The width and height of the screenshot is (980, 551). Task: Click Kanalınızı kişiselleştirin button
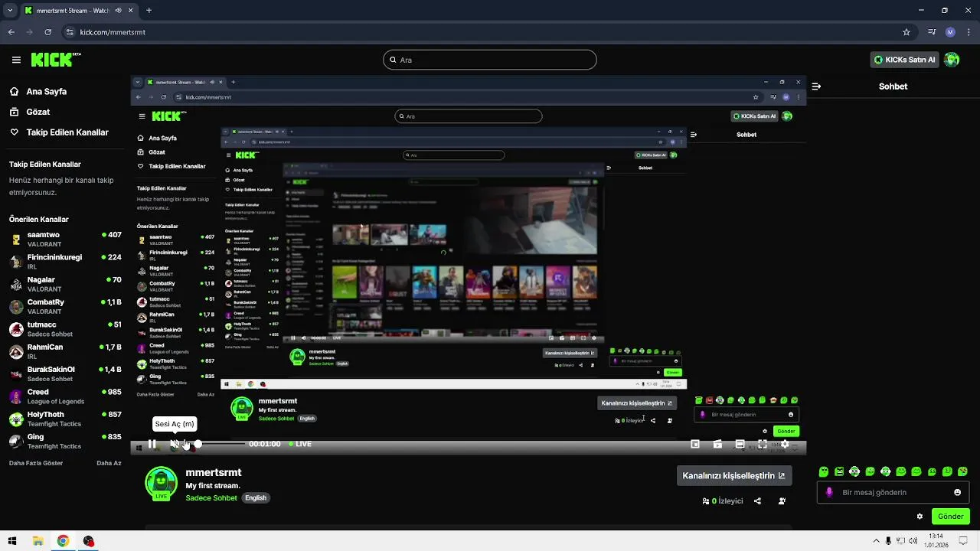coord(733,476)
